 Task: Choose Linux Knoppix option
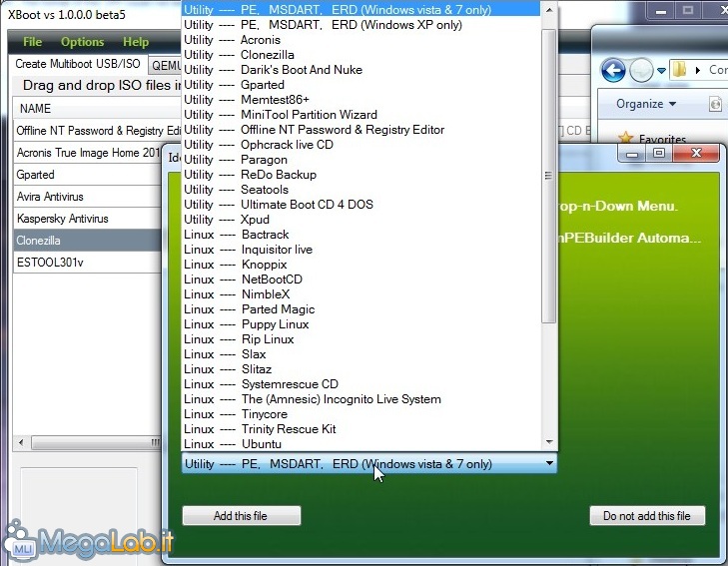pos(362,264)
